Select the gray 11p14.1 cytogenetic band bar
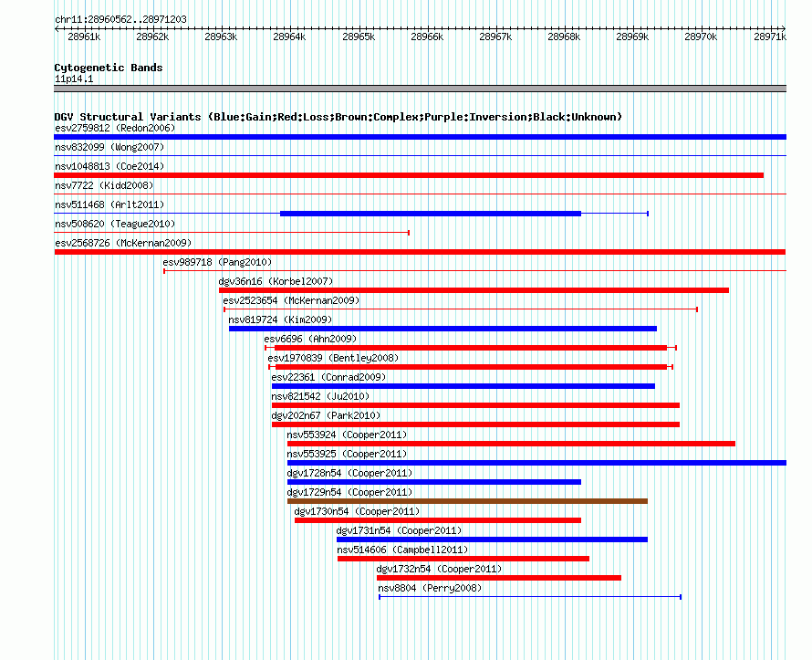This screenshot has height=660, width=812. point(420,89)
